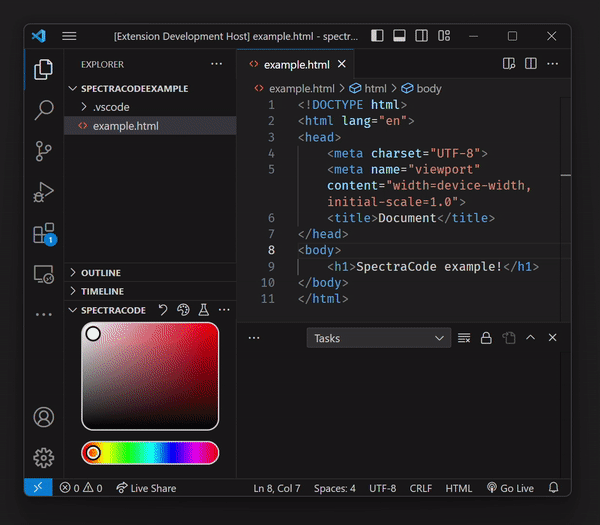Select HTML language mode

pos(459,488)
